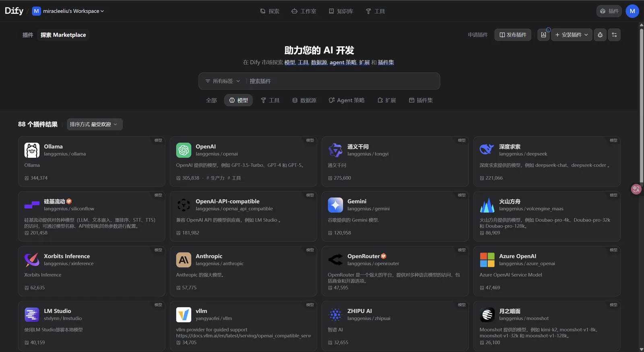Click the verified badge next to OpenRouter
This screenshot has width=644, height=352.
384,256
